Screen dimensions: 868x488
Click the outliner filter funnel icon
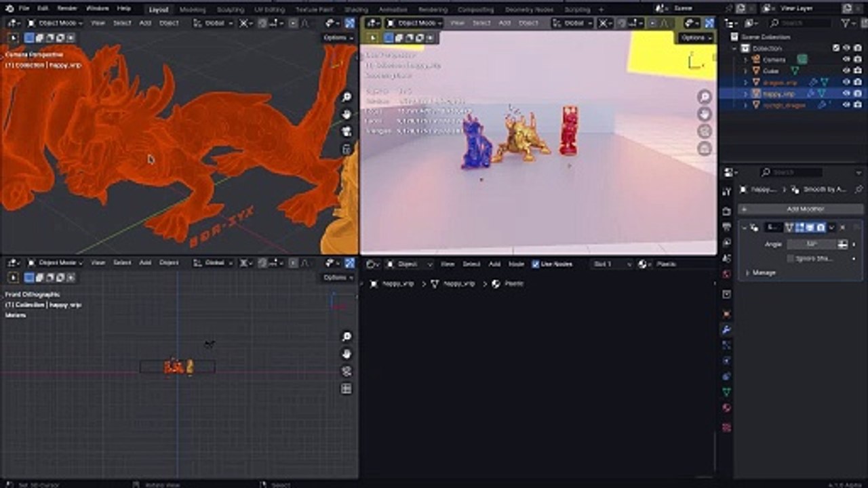[x=846, y=23]
